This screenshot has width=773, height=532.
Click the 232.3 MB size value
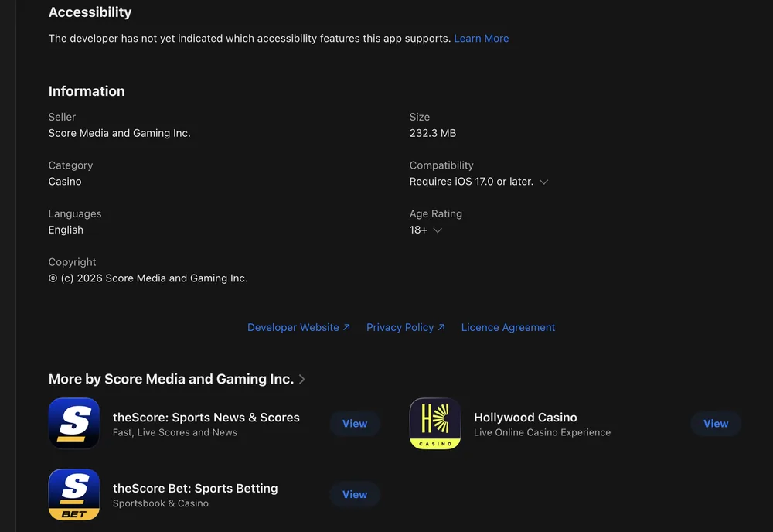click(433, 133)
